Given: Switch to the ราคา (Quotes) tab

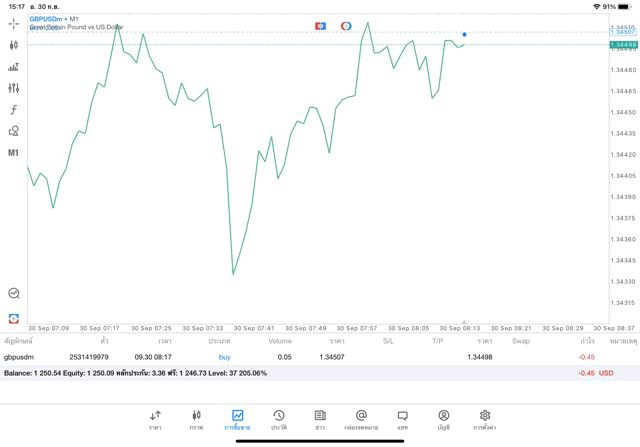Looking at the screenshot, I should [x=155, y=420].
